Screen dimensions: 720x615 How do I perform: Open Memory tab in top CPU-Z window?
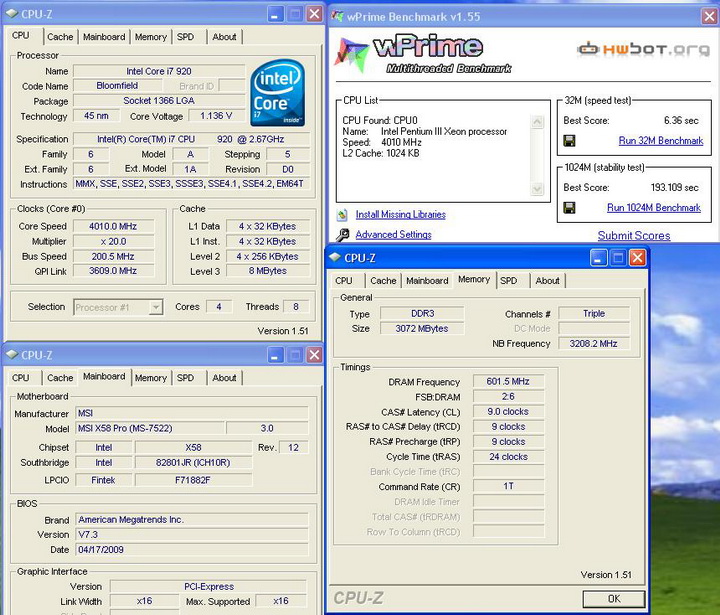pos(151,37)
